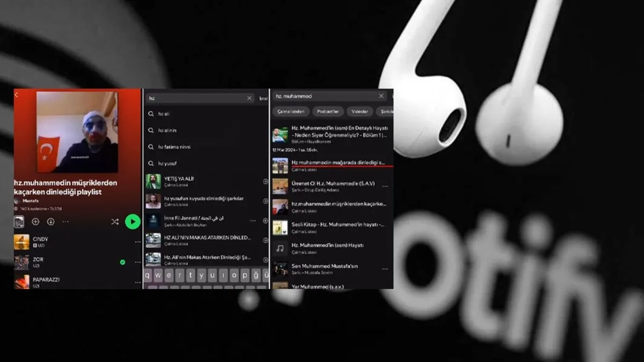This screenshot has height=362, width=644.
Task: Open the playlist cover image
Action: point(77,132)
